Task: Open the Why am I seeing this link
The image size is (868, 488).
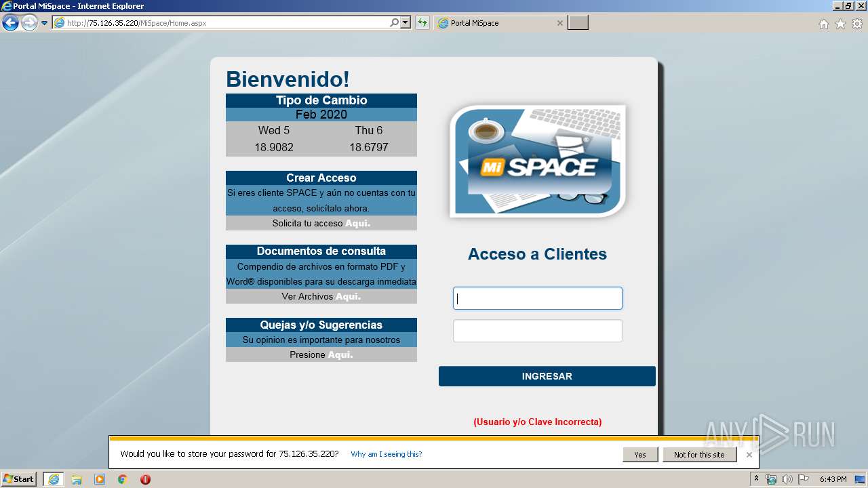Action: (387, 454)
